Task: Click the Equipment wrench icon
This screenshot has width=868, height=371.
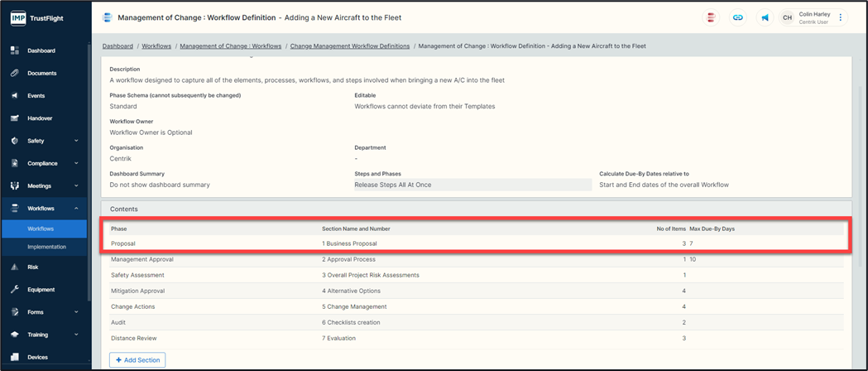Action: pyautogui.click(x=15, y=290)
